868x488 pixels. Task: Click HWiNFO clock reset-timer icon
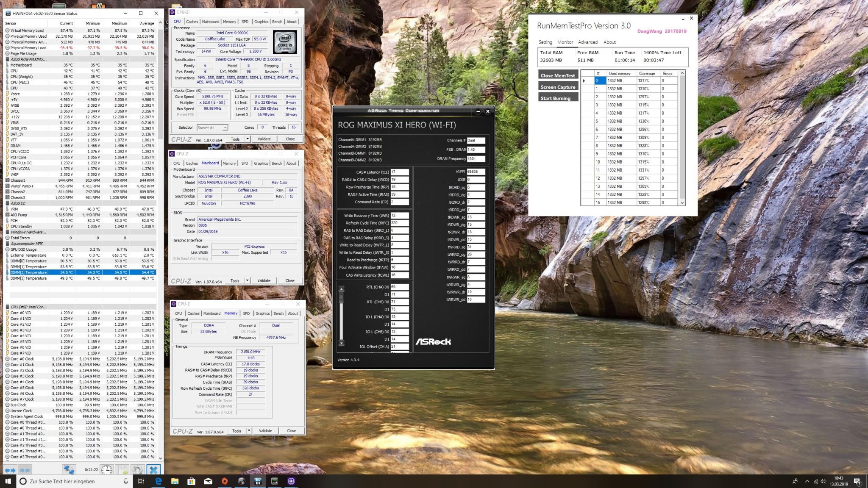(107, 470)
